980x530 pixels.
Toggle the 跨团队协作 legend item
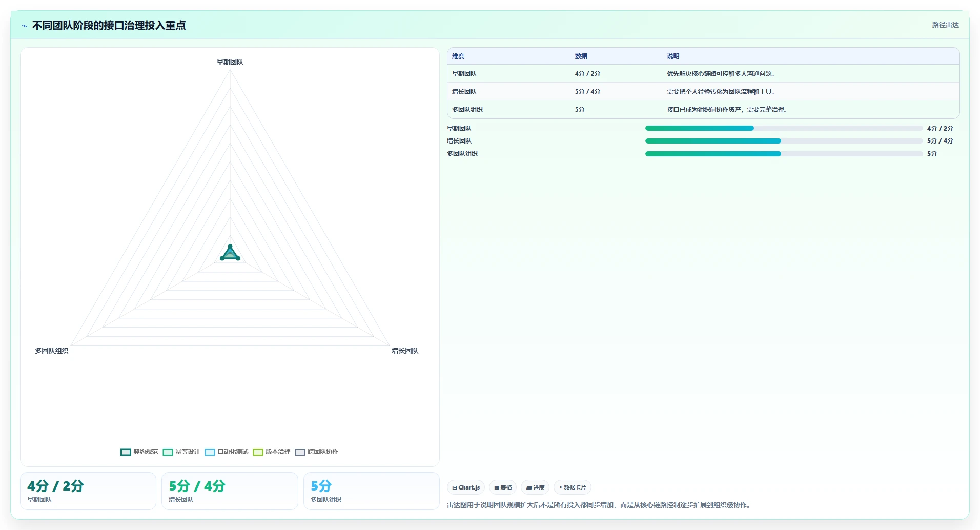pos(317,452)
